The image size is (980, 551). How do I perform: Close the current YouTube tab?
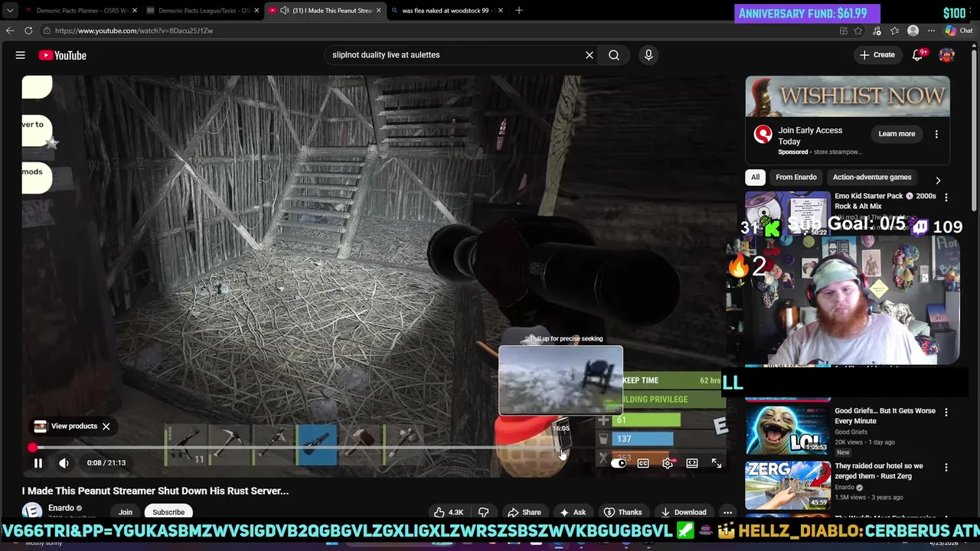(378, 11)
